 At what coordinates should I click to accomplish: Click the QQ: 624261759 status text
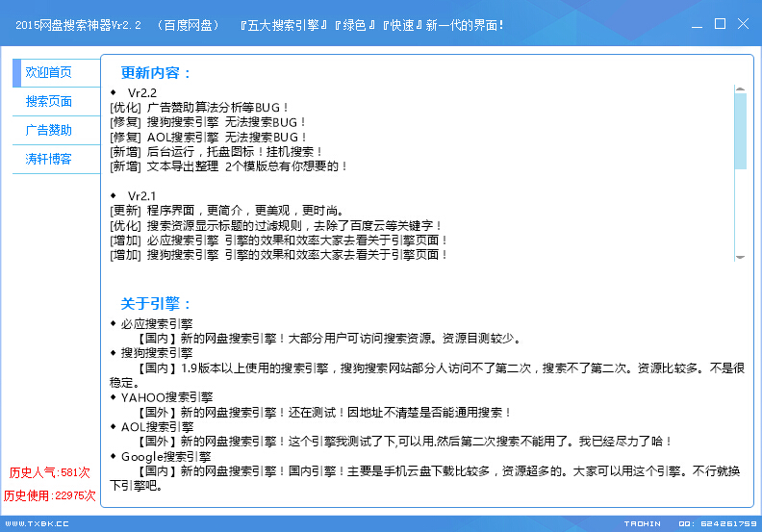click(718, 523)
